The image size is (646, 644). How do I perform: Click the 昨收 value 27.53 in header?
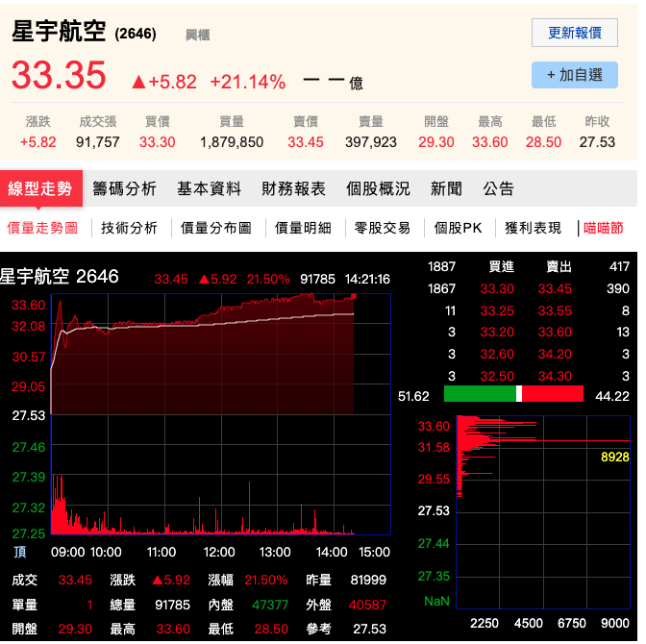(x=597, y=142)
